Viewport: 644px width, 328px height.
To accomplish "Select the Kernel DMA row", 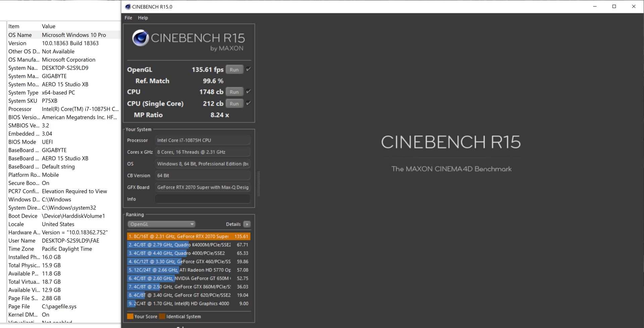I will click(x=64, y=315).
